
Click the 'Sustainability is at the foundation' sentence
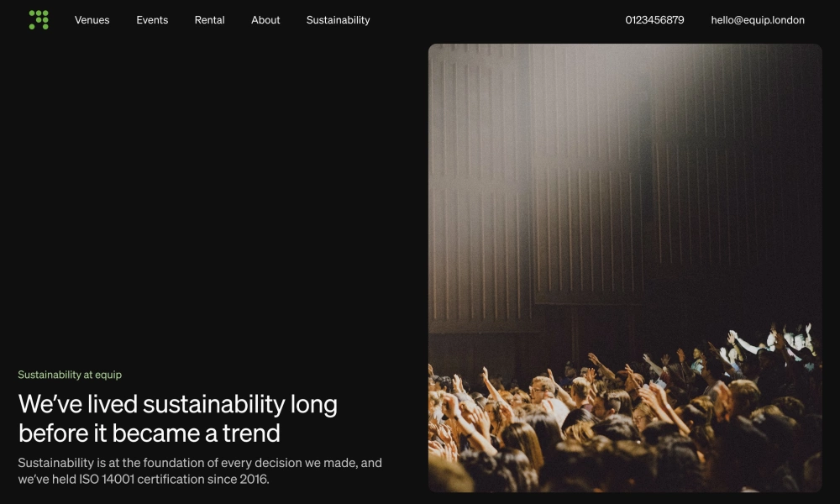[x=200, y=463]
